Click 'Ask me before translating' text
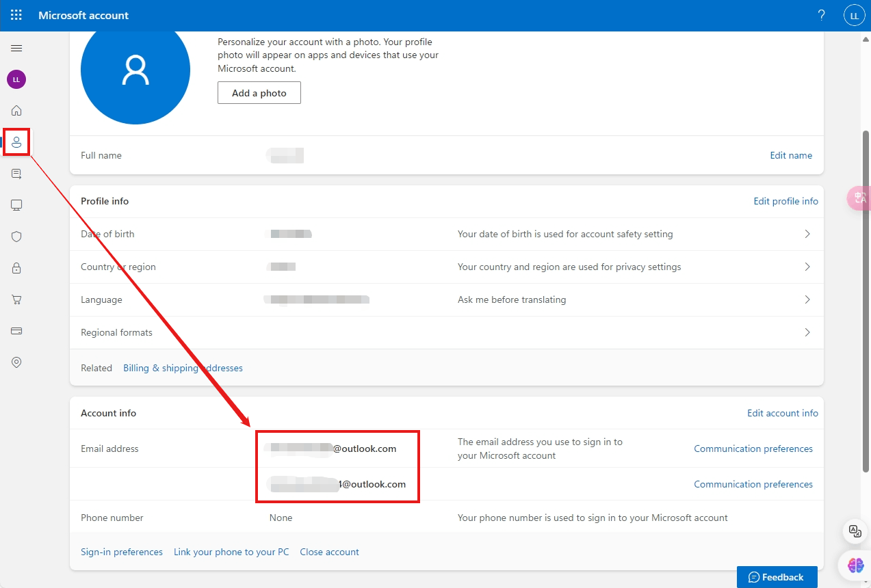 pyautogui.click(x=512, y=299)
